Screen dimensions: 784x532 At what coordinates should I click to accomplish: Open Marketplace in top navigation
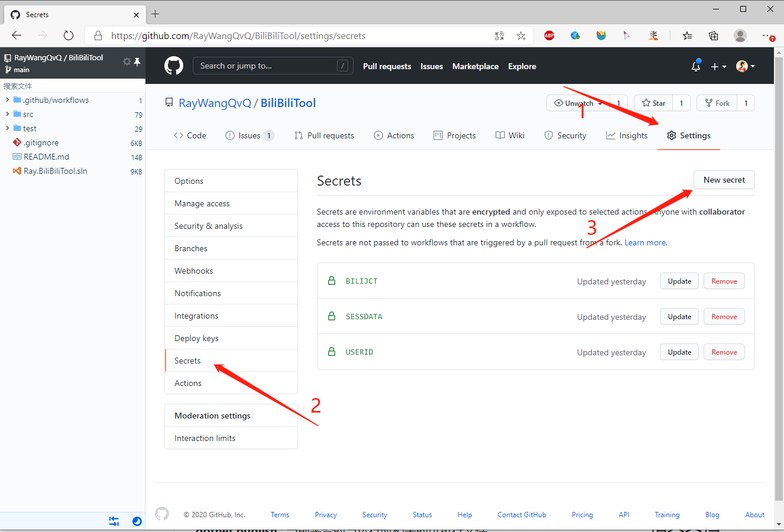475,66
